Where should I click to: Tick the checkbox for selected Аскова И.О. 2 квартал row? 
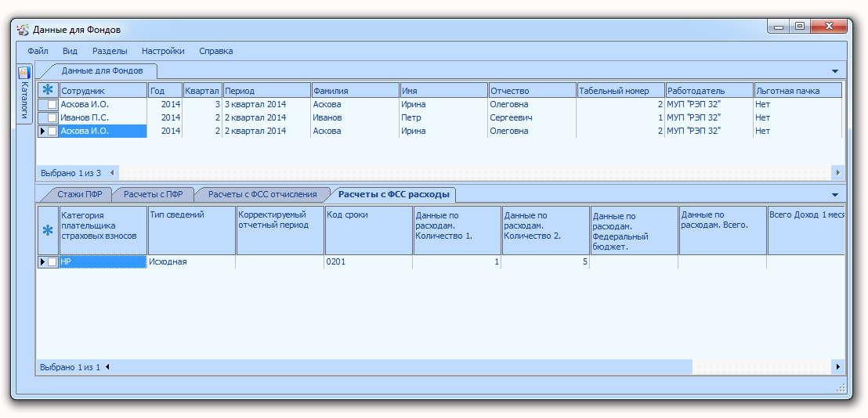click(x=52, y=131)
